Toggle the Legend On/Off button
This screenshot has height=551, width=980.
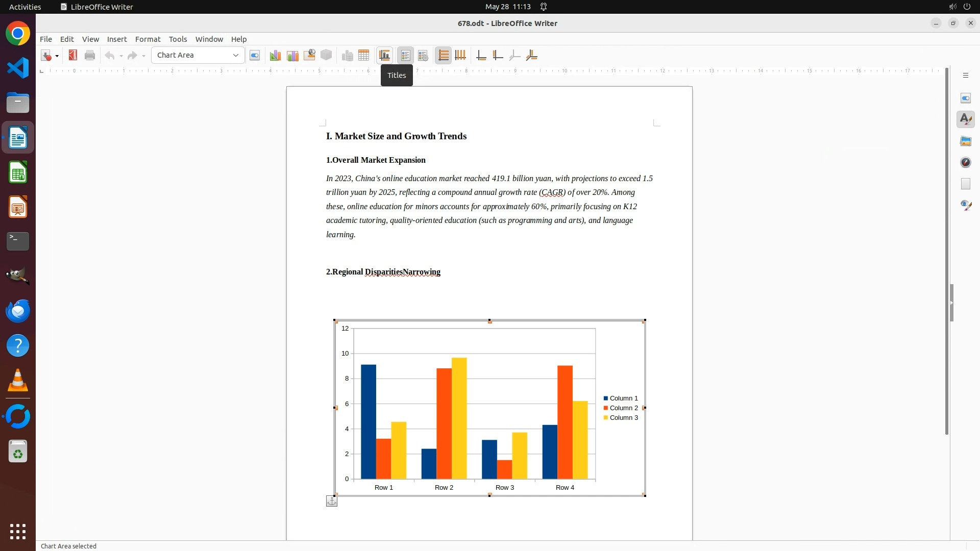[406, 55]
